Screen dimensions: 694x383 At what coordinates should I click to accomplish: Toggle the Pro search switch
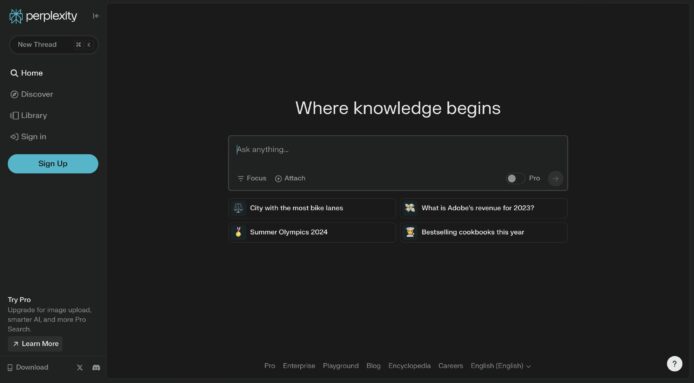tap(515, 178)
